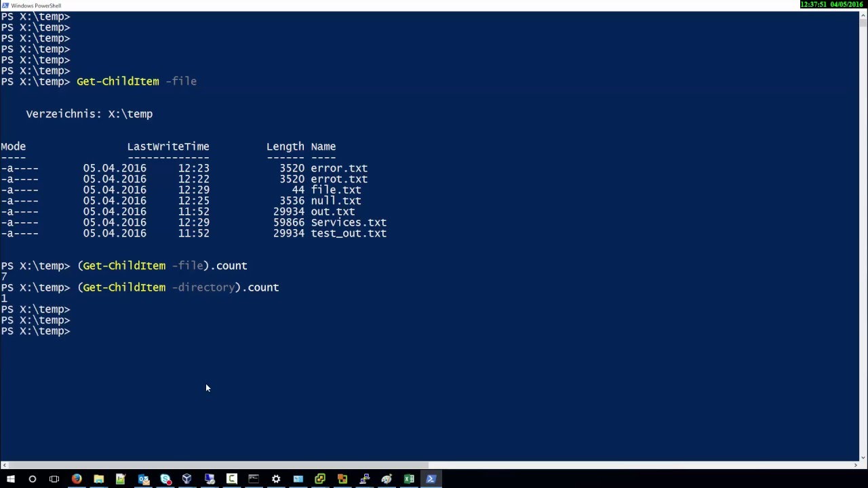Click the file name test_out.txt
868x488 pixels.
[349, 233]
